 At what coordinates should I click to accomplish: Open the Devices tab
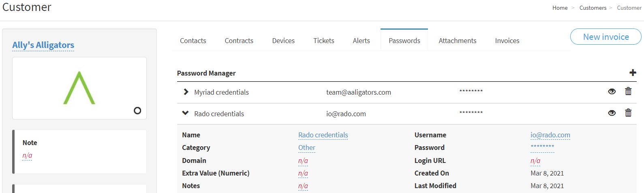283,41
